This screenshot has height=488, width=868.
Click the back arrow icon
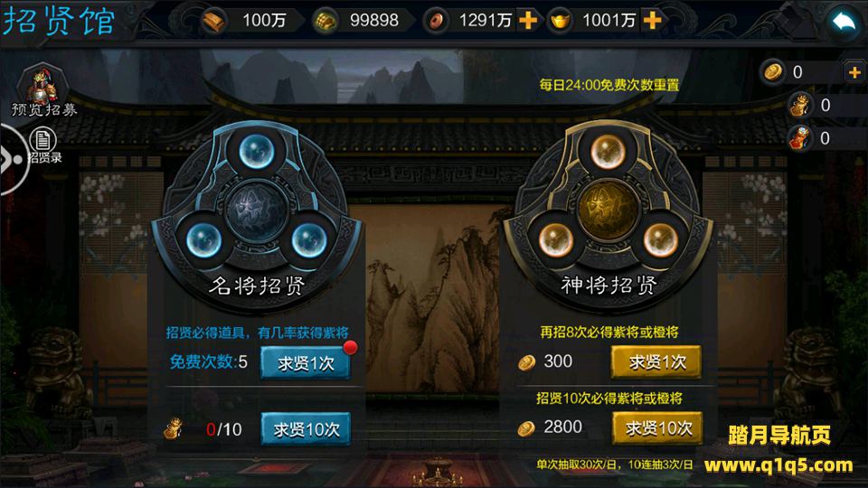pyautogui.click(x=844, y=22)
